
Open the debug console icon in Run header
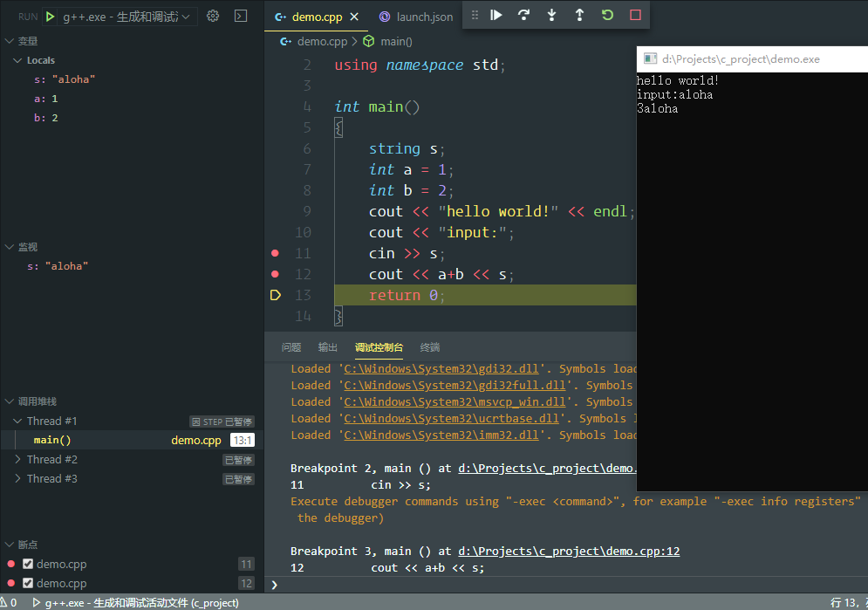[241, 16]
